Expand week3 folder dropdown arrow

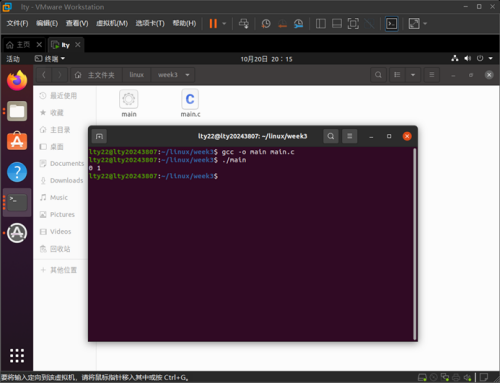pos(187,75)
